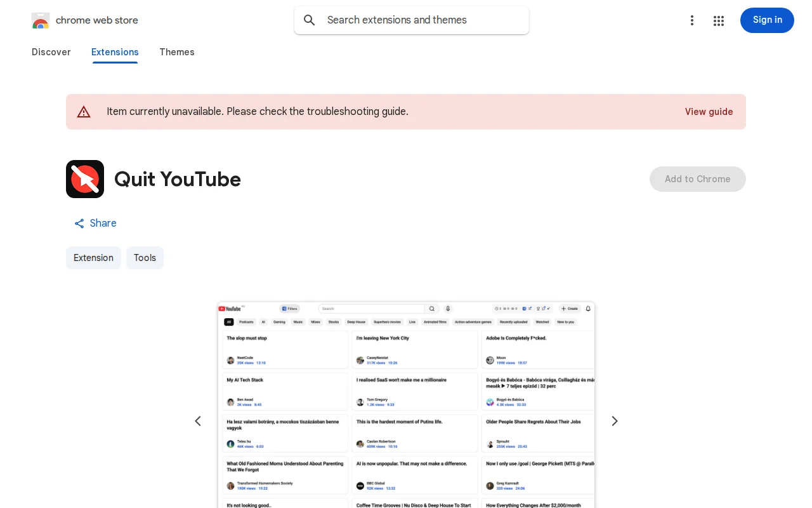812x508 pixels.
Task: Show the next screenshot with right arrow
Action: tap(614, 421)
